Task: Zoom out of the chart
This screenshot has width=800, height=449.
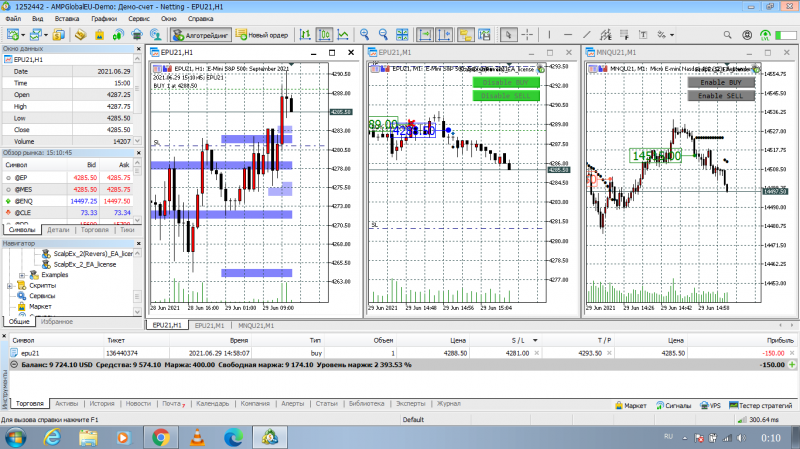Action: pos(383,35)
